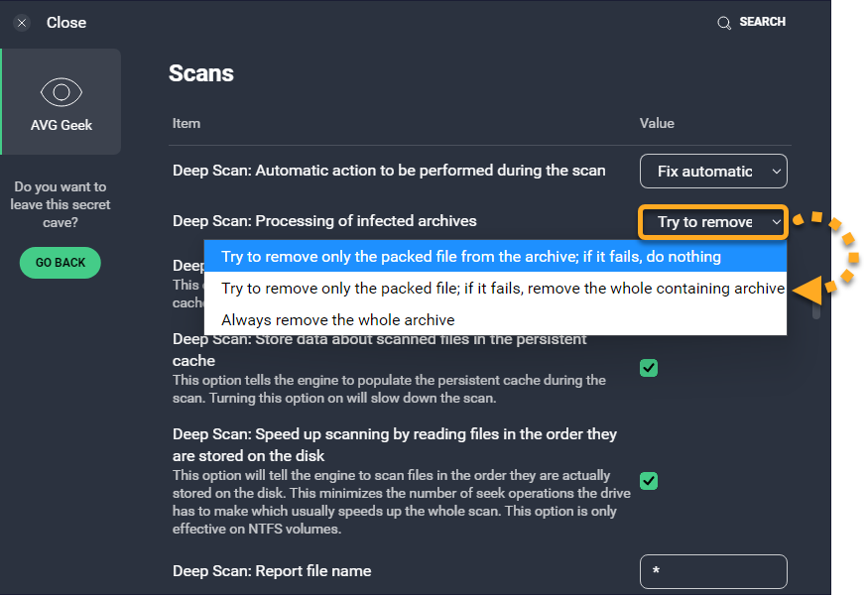Open the Fix automatic dropdown
Image resolution: width=868 pixels, height=595 pixels.
713,172
